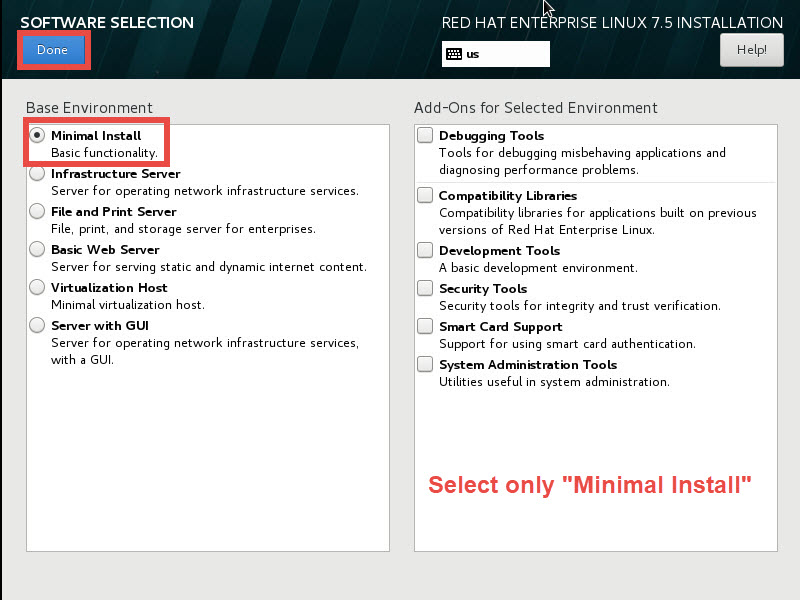Check System Administration Tools box
This screenshot has height=600, width=800.
click(x=426, y=364)
